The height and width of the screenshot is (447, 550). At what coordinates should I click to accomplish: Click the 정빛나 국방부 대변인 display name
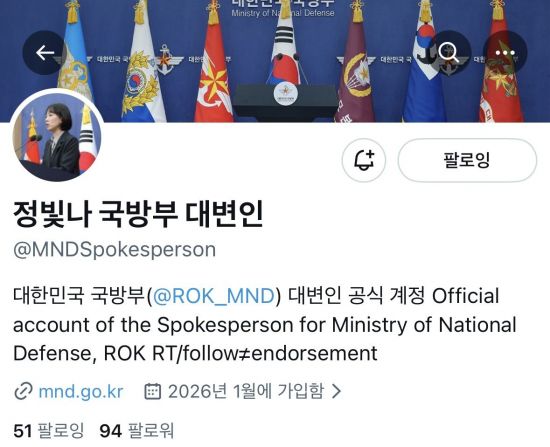[x=138, y=214]
